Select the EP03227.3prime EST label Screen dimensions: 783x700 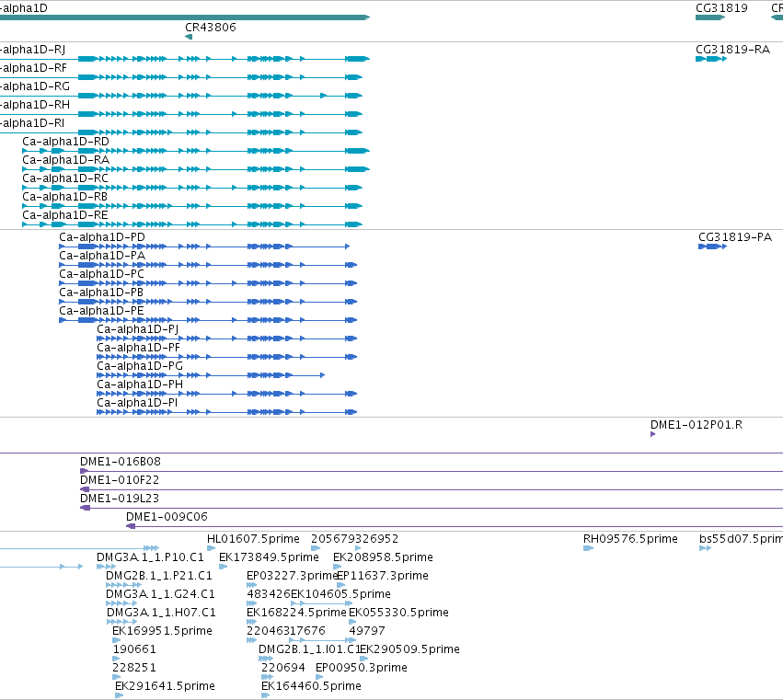click(x=292, y=576)
